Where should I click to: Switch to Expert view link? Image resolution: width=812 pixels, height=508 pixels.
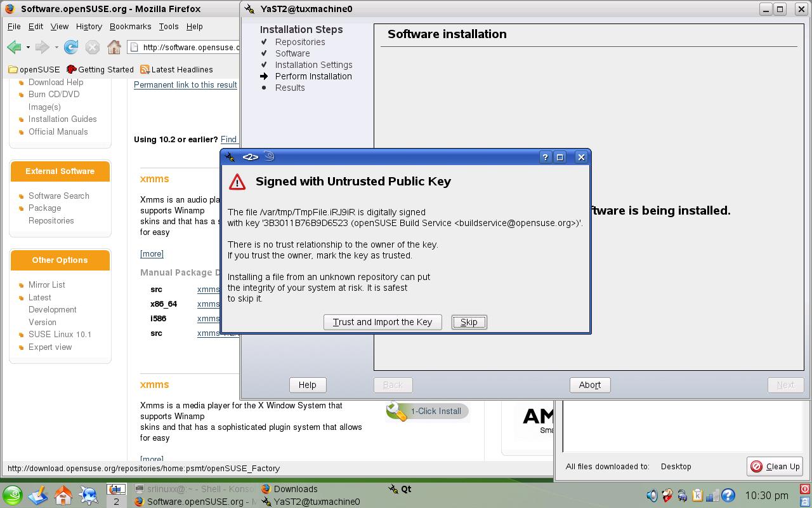(x=50, y=347)
